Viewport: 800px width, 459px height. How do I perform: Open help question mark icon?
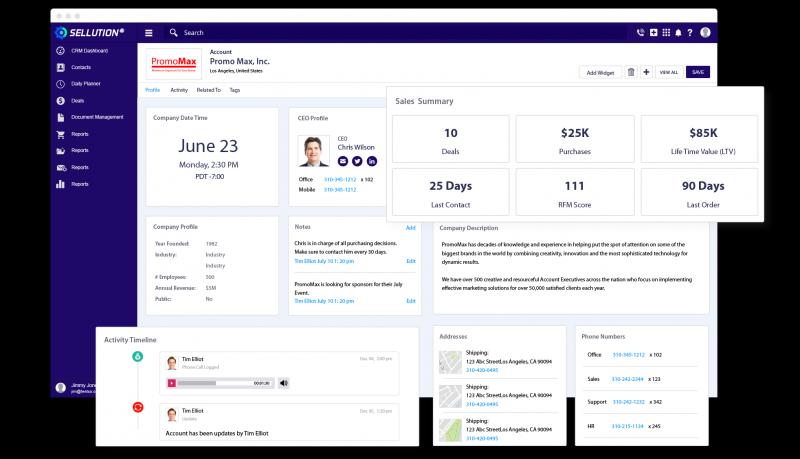click(x=690, y=33)
